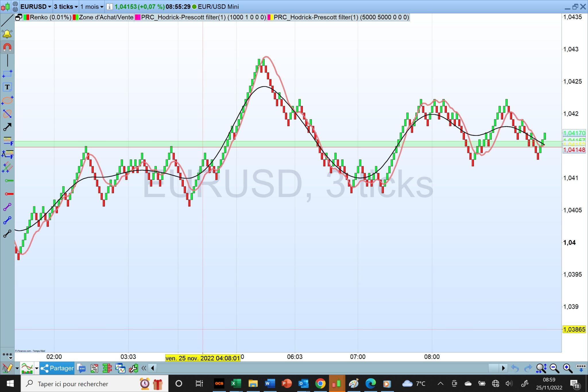
Task: Open the EURUSD symbol dropdown
Action: (36, 7)
